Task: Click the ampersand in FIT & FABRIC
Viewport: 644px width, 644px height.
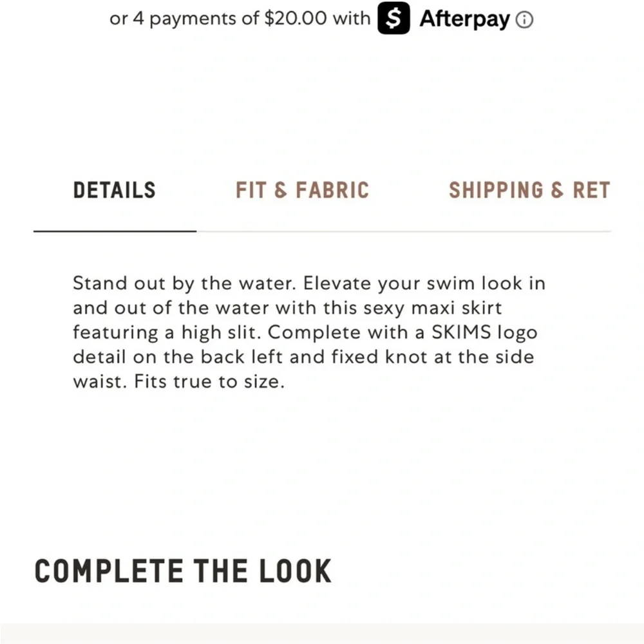Action: point(280,191)
